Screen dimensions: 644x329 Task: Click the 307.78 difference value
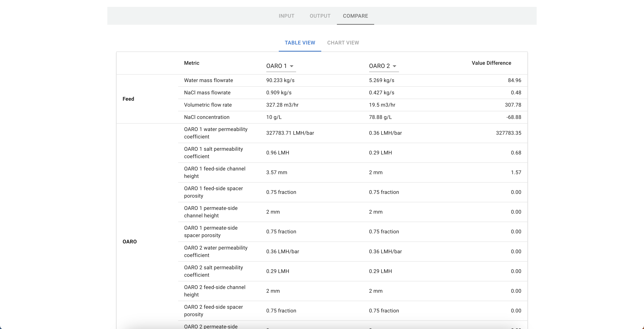pyautogui.click(x=513, y=105)
